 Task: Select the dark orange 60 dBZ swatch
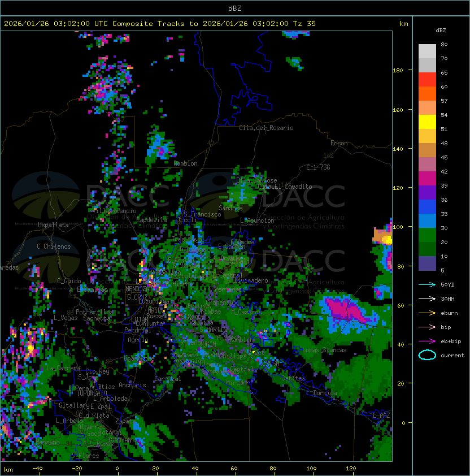click(427, 93)
